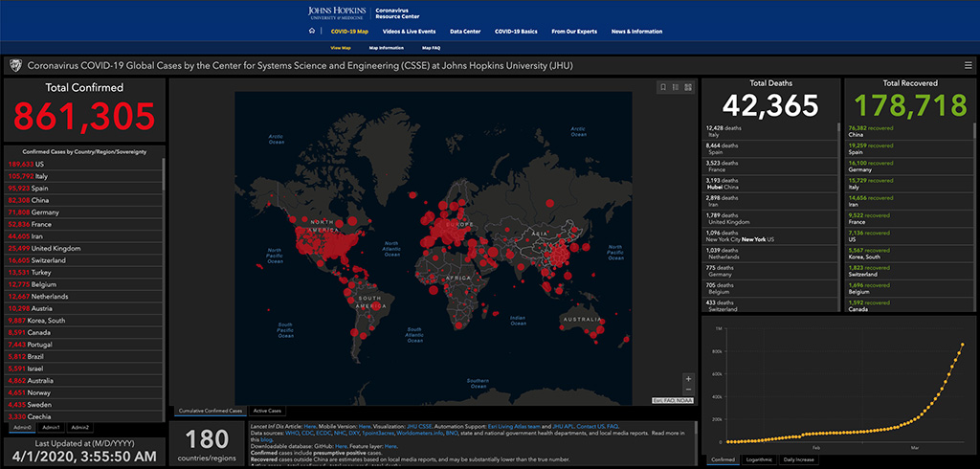Select the Daily Increase chart tab

click(797, 459)
